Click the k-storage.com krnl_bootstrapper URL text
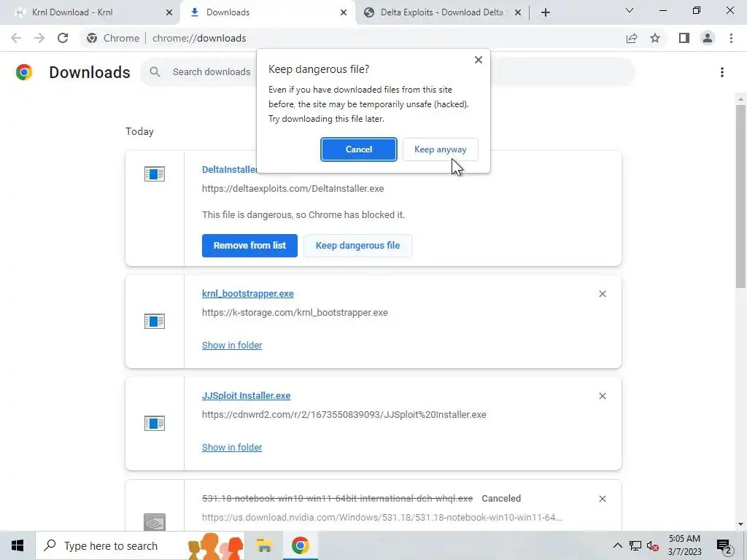The image size is (747, 560). tap(295, 313)
